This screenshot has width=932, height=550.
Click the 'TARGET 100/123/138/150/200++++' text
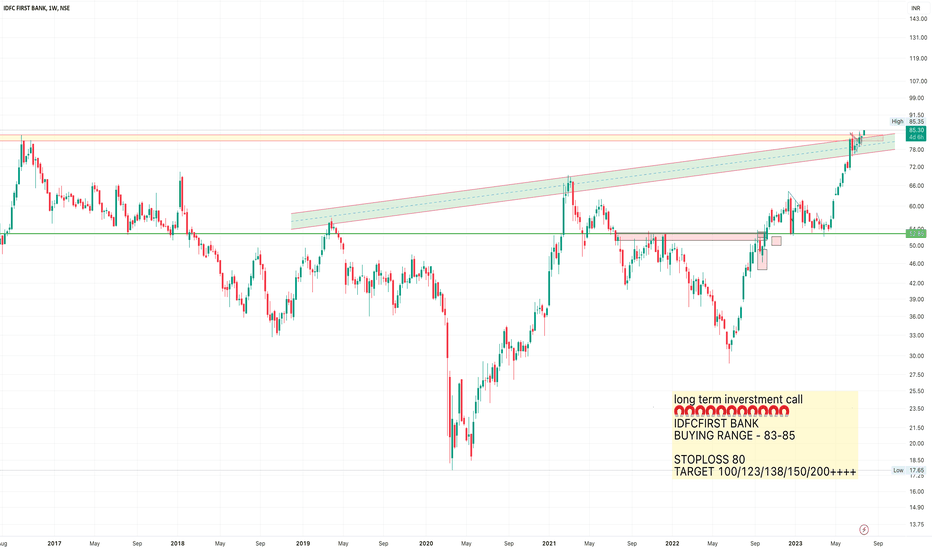(x=765, y=472)
